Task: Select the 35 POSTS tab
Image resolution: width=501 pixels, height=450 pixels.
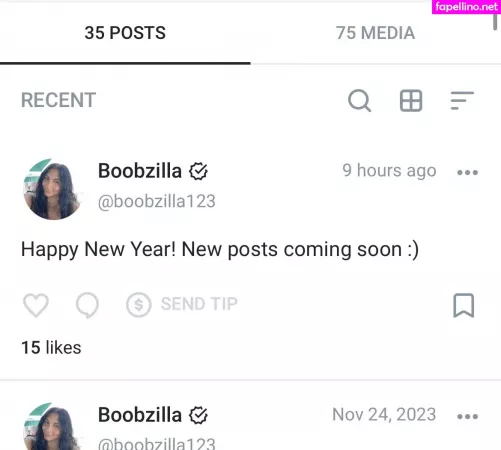Action: 125,33
